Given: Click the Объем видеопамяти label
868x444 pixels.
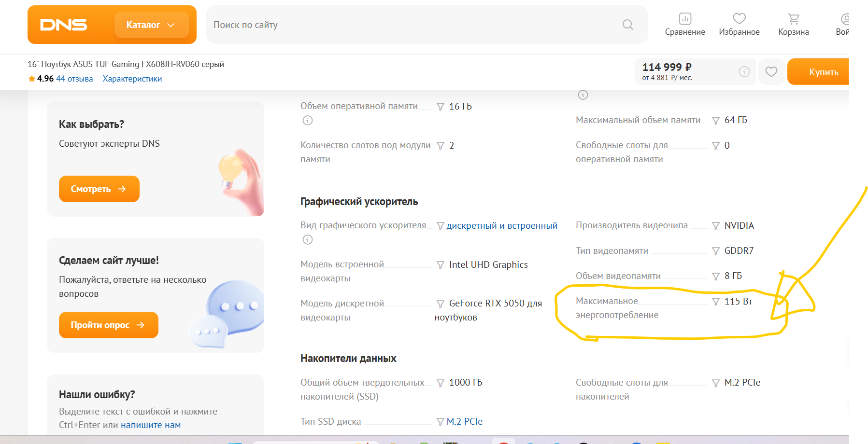Looking at the screenshot, I should click(618, 276).
